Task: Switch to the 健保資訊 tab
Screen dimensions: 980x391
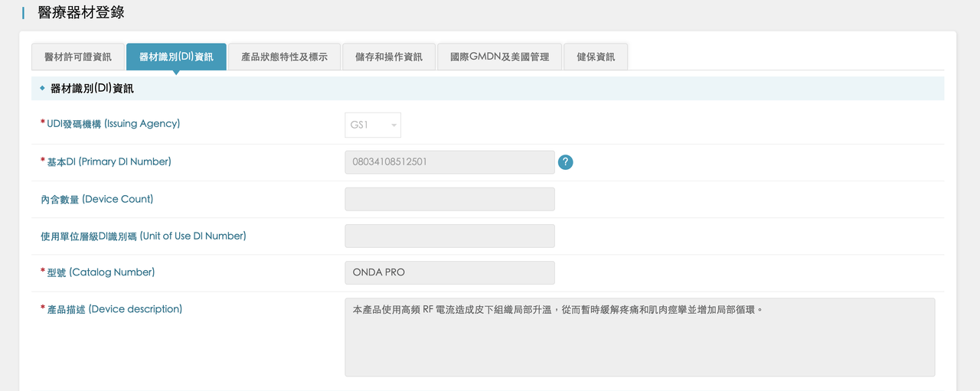Action: pos(596,57)
